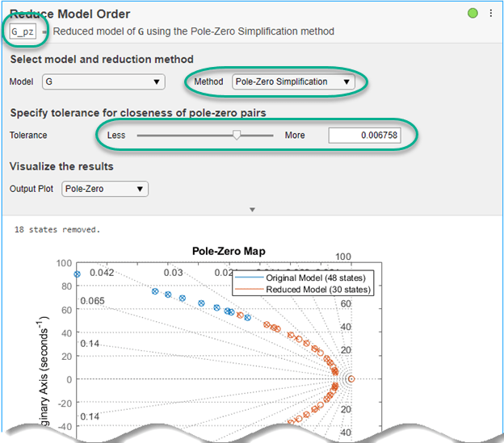Viewport: 504px width, 443px height.
Task: Collapse the task controls arrow
Action: coord(252,209)
